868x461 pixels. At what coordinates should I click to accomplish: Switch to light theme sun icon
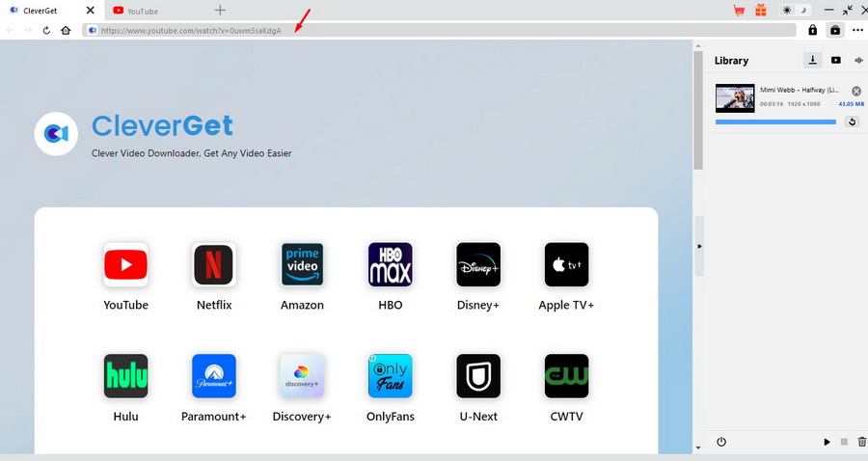[787, 10]
